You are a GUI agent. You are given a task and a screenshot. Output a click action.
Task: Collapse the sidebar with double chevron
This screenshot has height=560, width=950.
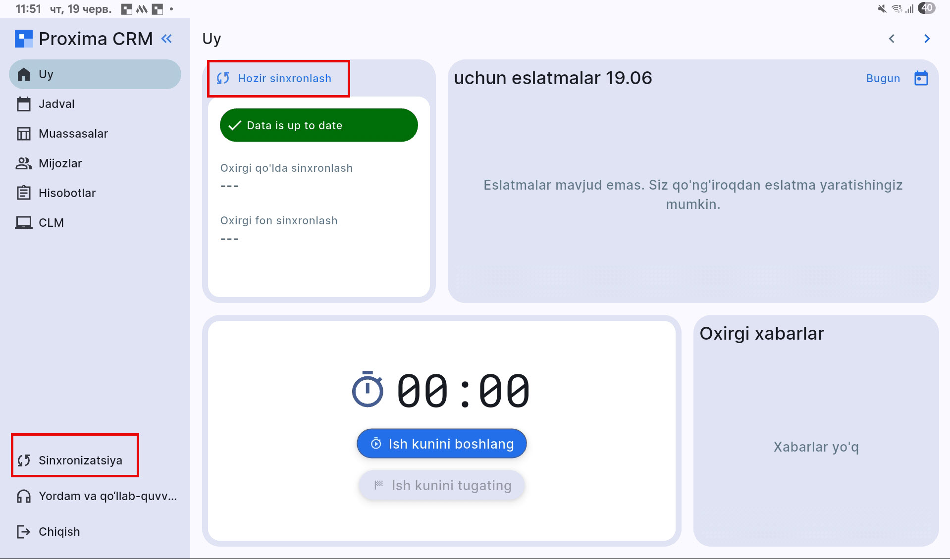pyautogui.click(x=166, y=39)
